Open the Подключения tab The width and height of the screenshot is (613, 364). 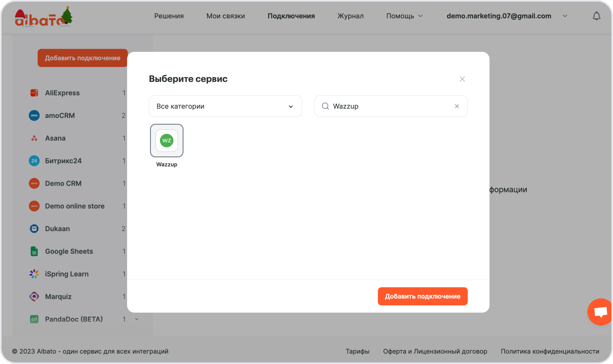291,16
